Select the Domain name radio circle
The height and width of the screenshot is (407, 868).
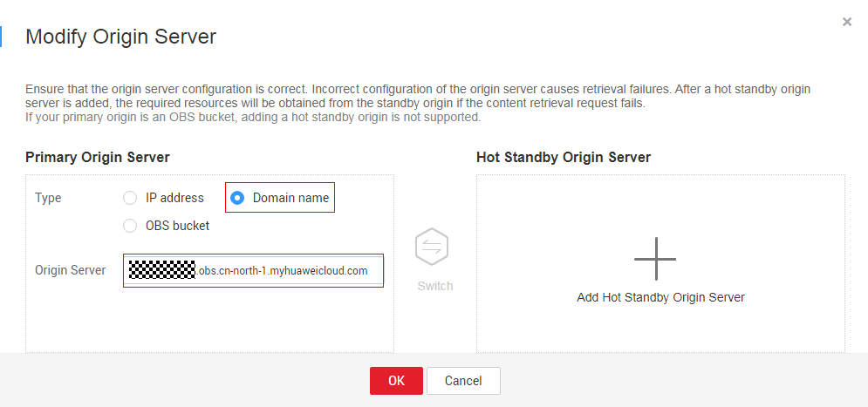(236, 198)
